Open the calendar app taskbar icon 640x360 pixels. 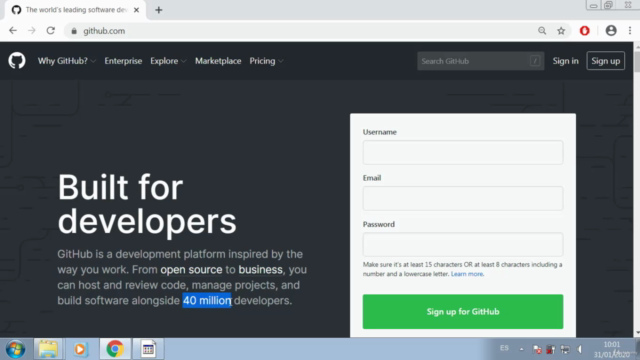[148, 349]
